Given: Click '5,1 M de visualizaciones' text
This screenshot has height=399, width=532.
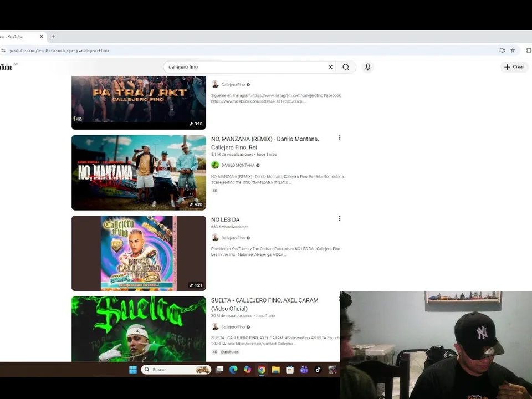Looking at the screenshot, I should (x=232, y=155).
